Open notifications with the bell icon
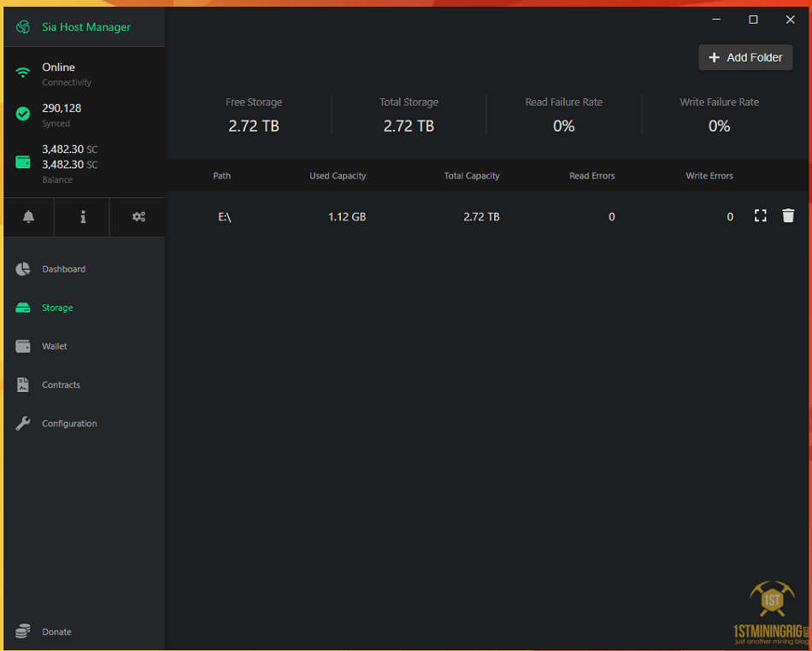 point(28,217)
